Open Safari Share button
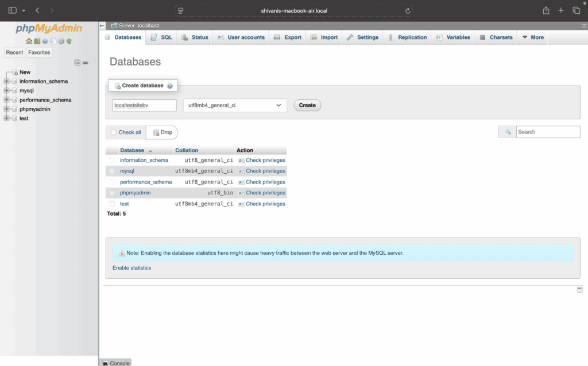This screenshot has height=366, width=588. (546, 10)
